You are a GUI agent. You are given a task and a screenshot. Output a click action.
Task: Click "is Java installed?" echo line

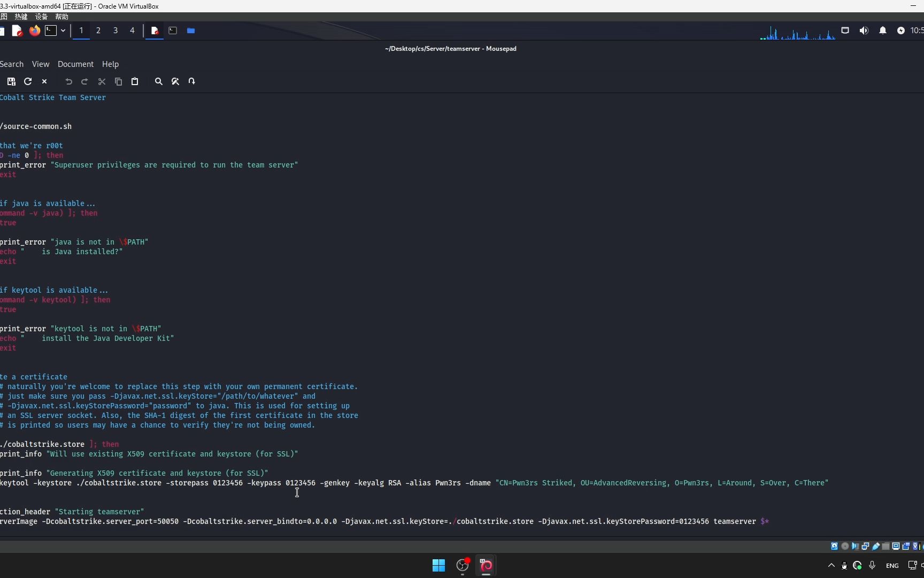[x=61, y=252]
